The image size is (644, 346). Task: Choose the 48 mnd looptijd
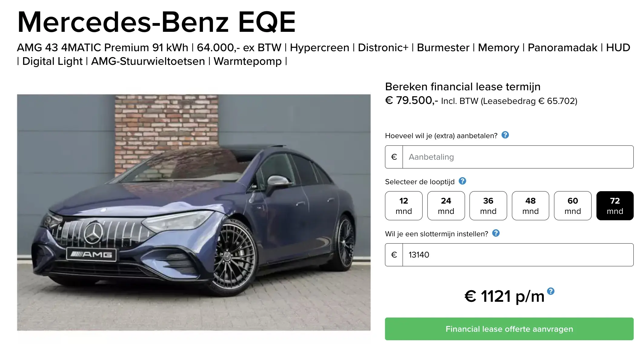pyautogui.click(x=530, y=205)
